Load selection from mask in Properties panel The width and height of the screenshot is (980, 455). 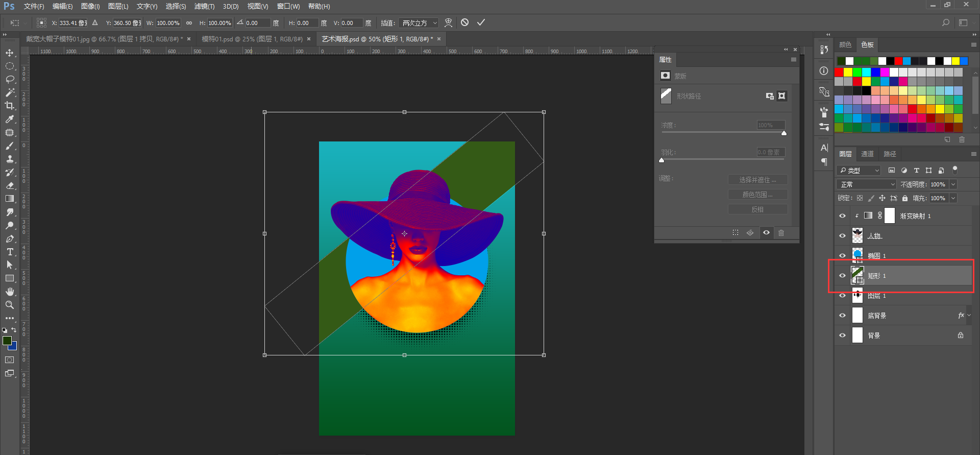(736, 233)
